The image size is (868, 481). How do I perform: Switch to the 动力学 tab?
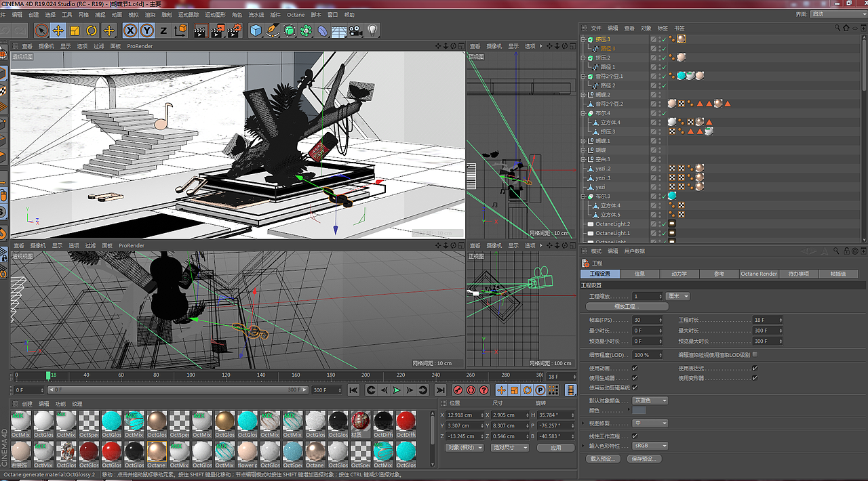(679, 274)
